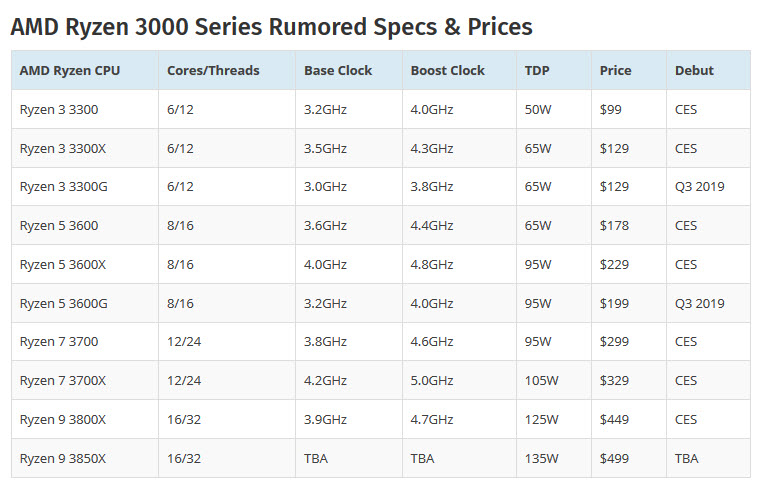769x489 pixels.
Task: Click the Ryzen 3 3300X cell
Action: (x=63, y=148)
